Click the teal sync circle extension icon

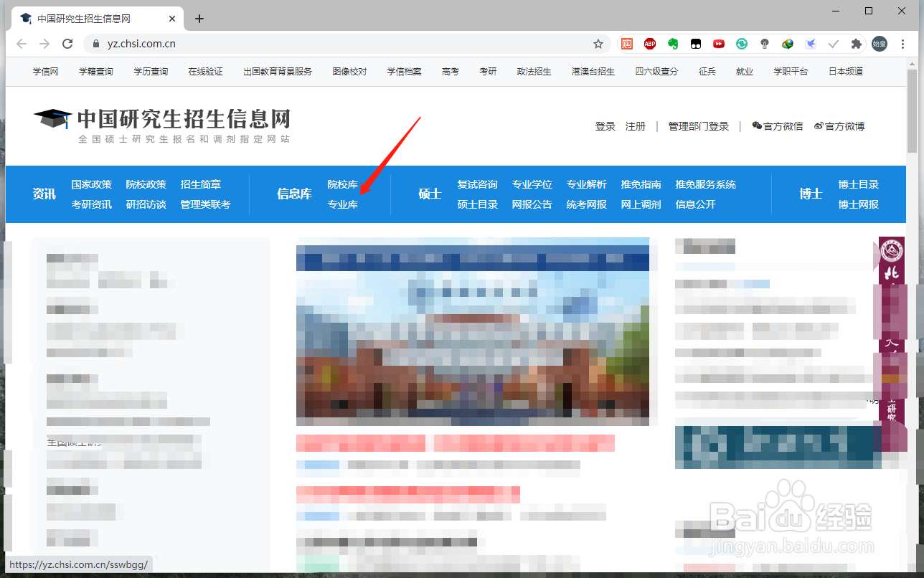(742, 44)
